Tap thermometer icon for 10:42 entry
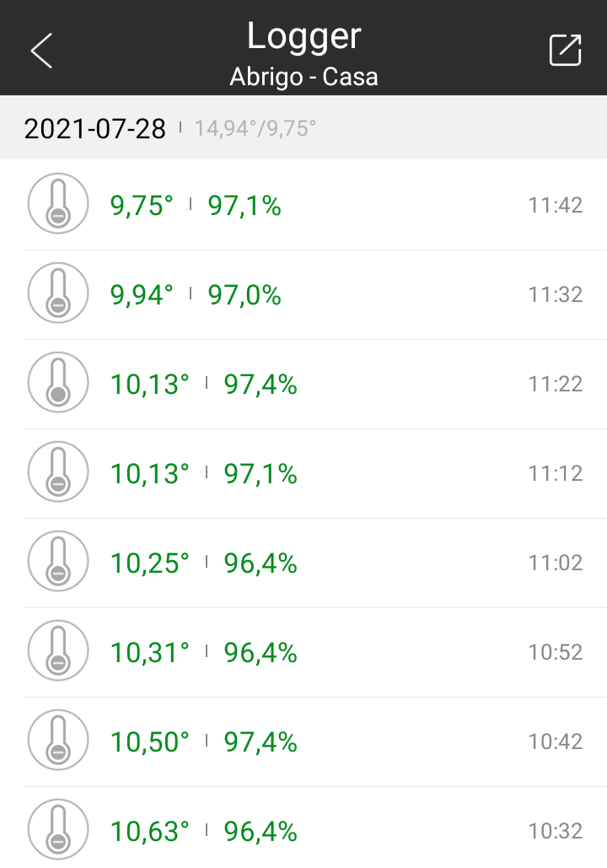 pyautogui.click(x=58, y=740)
